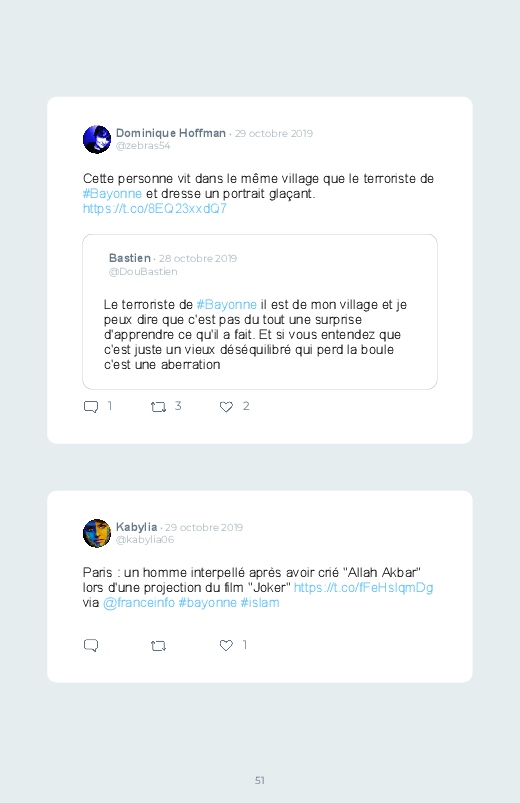This screenshot has width=520, height=803.
Task: Open the @franceinfo mention
Action: coord(139,603)
